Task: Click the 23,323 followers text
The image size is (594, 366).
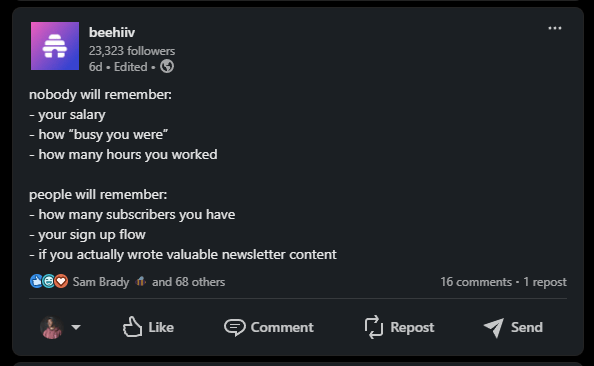Action: click(x=132, y=51)
